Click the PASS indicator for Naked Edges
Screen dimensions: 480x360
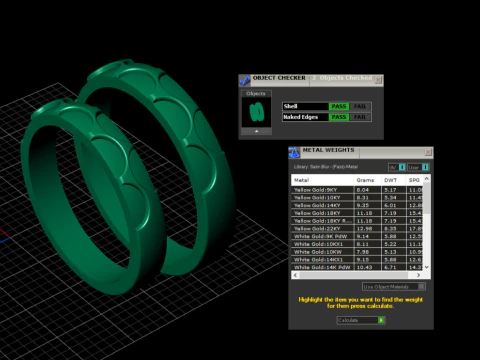339,117
